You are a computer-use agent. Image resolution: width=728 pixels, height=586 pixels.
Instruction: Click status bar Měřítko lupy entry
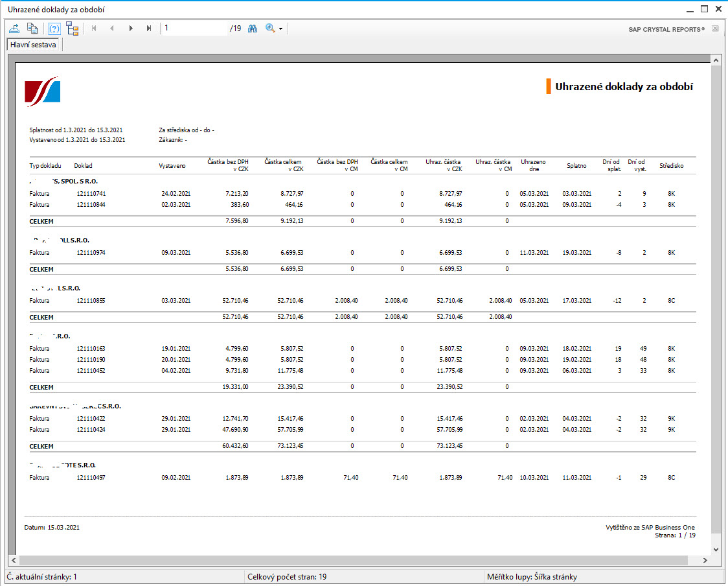532,577
